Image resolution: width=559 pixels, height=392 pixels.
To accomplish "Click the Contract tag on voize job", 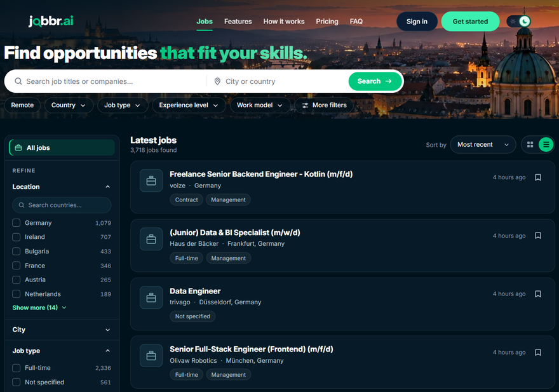I will tap(187, 199).
